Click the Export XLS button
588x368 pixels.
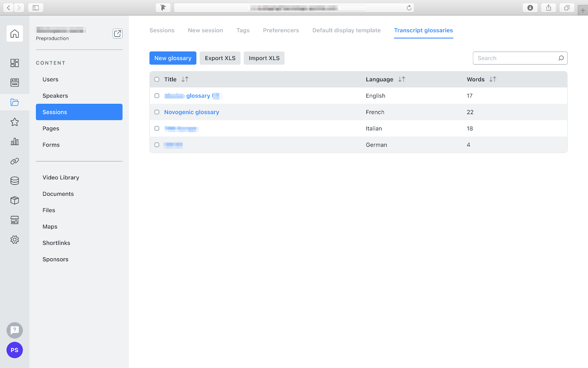[220, 58]
